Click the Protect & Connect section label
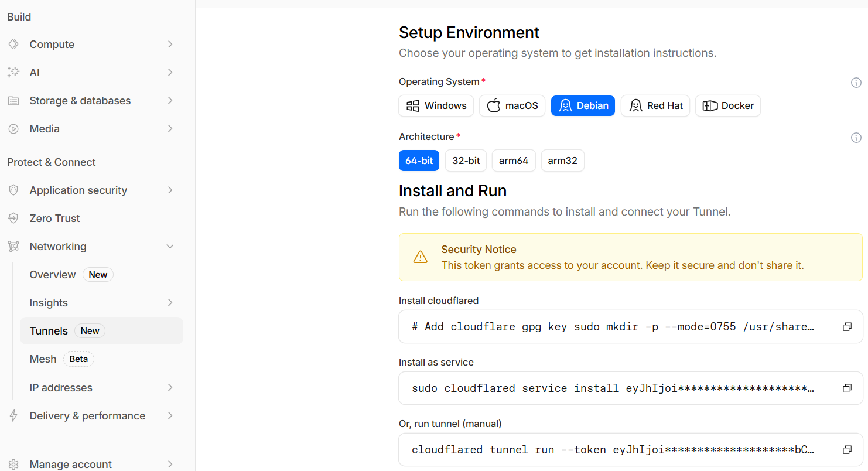Viewport: 868px width, 471px height. pyautogui.click(x=52, y=162)
